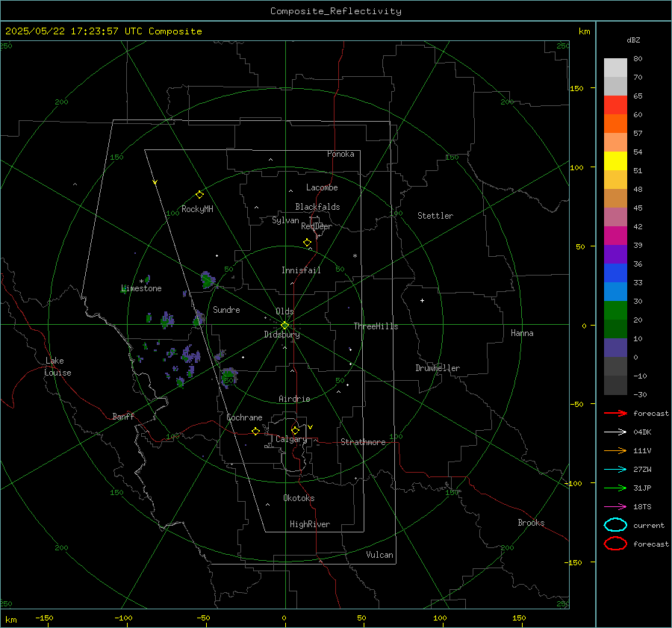Click the orange 111V arrow icon
672x628 pixels.
[x=615, y=450]
